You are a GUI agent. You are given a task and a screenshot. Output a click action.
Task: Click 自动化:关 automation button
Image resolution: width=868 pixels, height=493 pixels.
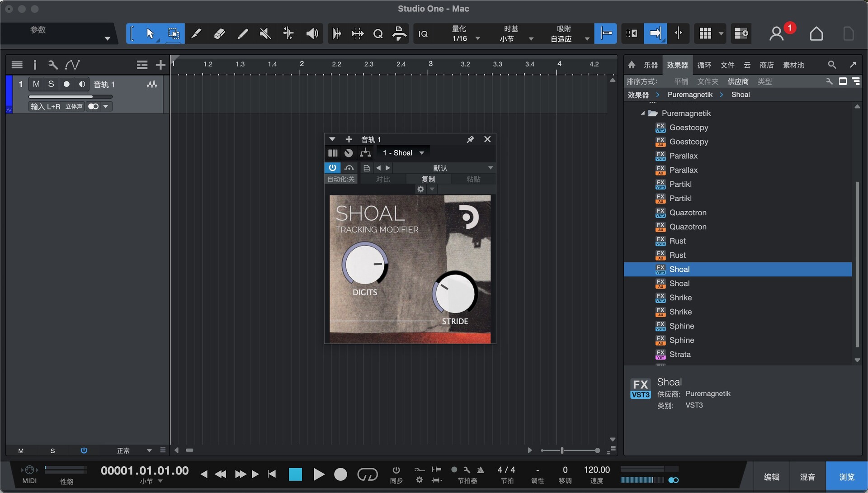point(341,179)
